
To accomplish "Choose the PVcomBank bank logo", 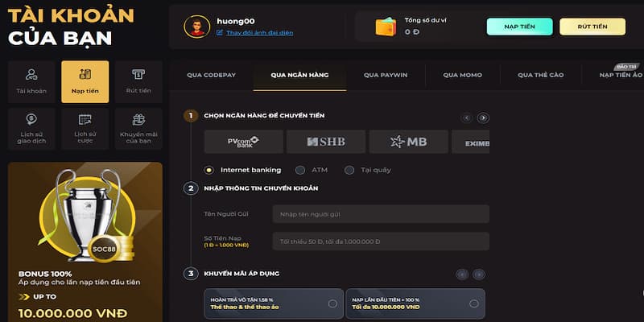I will click(x=243, y=142).
